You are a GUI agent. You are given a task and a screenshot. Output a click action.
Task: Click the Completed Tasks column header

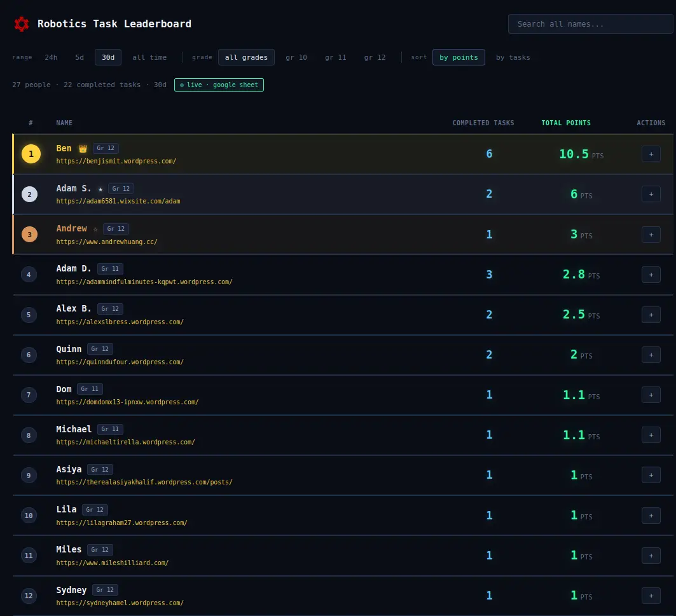pyautogui.click(x=483, y=123)
